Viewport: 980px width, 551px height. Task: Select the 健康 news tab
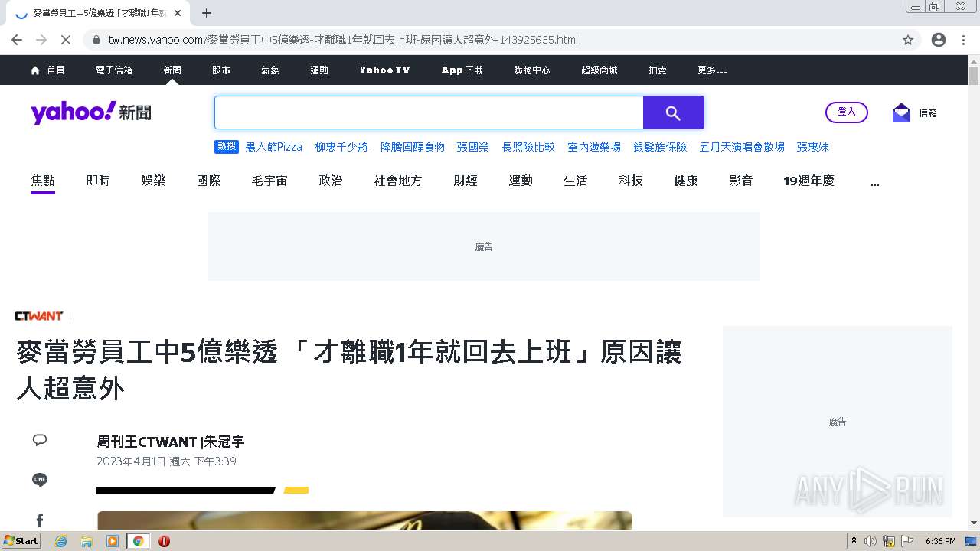click(686, 181)
